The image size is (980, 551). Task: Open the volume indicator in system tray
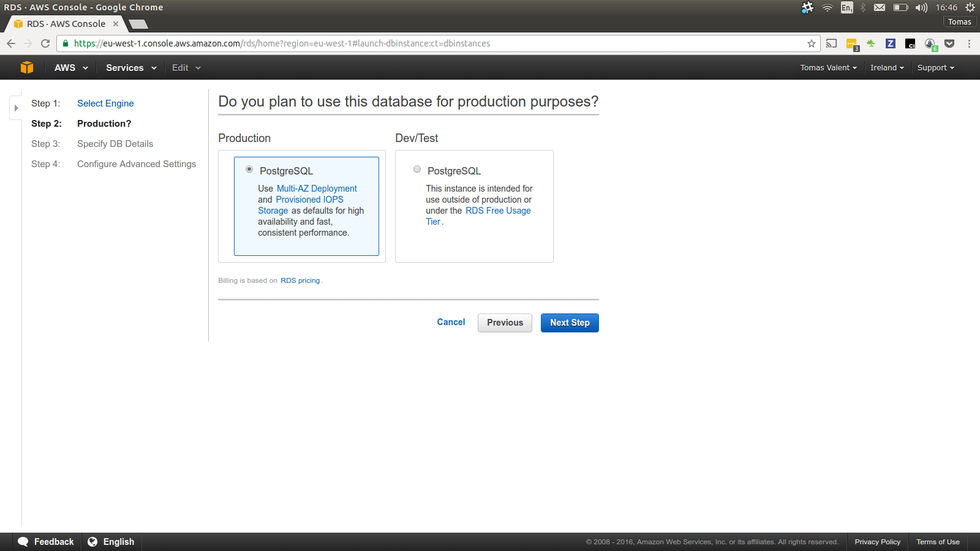(x=921, y=7)
